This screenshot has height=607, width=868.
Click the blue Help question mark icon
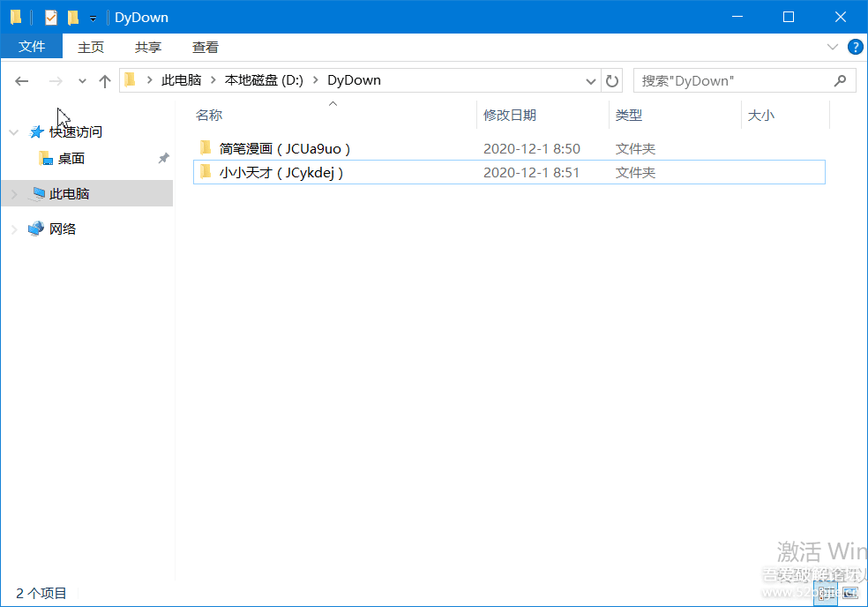point(854,47)
